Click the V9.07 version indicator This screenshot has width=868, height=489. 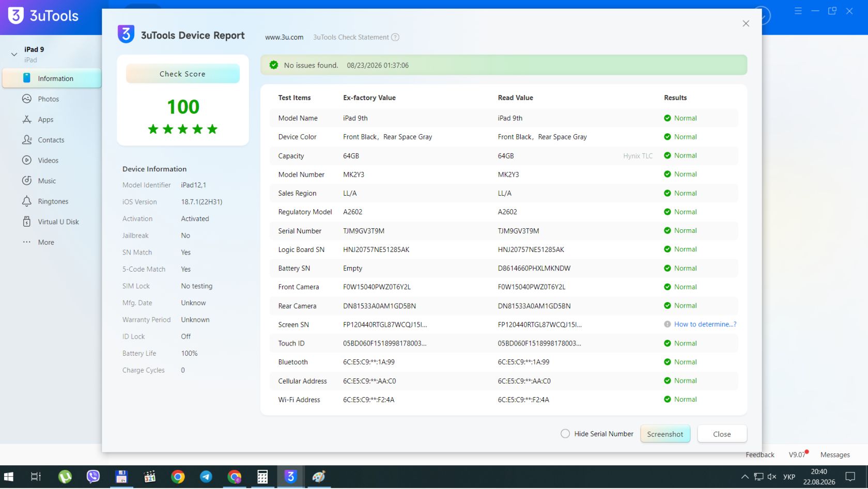(x=797, y=455)
